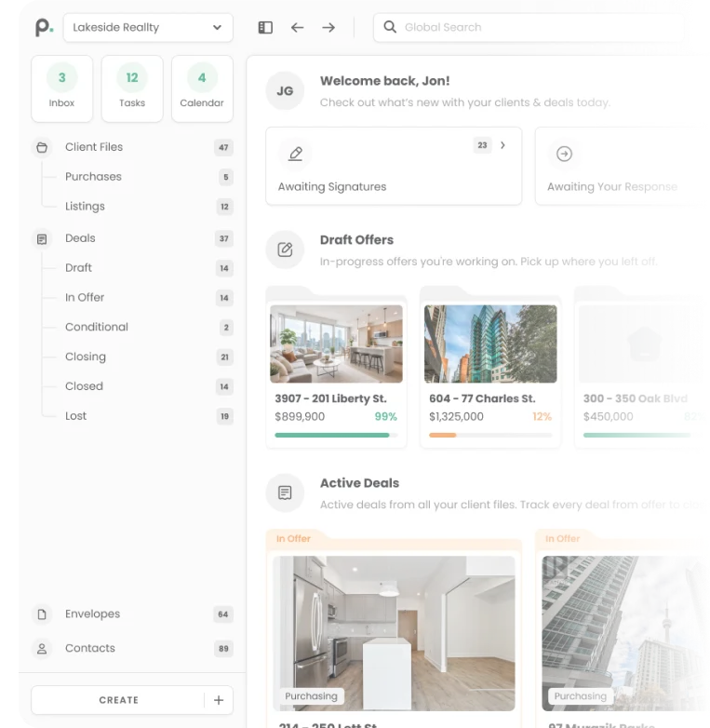This screenshot has width=710, height=728.
Task: Open Envelopes in the sidebar
Action: coord(92,614)
